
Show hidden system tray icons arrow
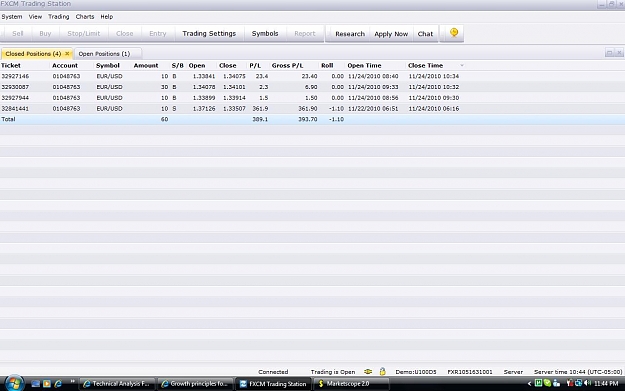(x=529, y=384)
